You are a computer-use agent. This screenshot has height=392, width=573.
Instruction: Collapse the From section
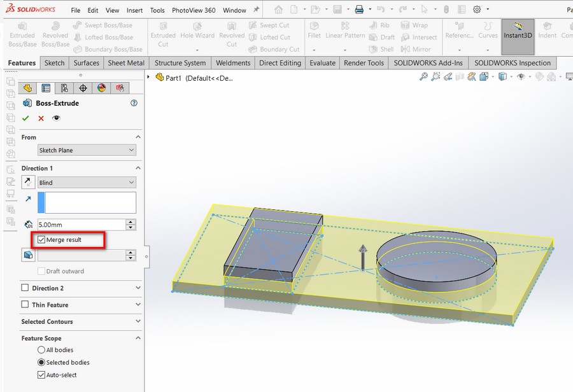pyautogui.click(x=138, y=137)
